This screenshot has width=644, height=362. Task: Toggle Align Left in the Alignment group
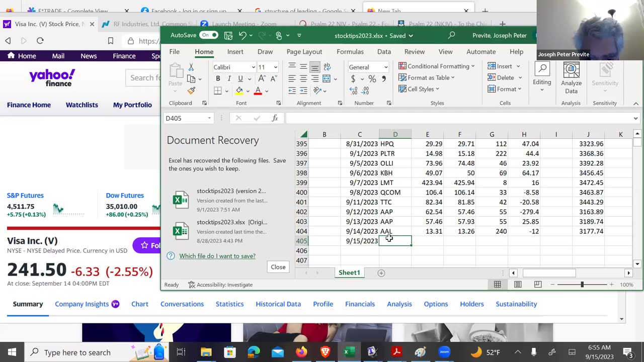292,78
